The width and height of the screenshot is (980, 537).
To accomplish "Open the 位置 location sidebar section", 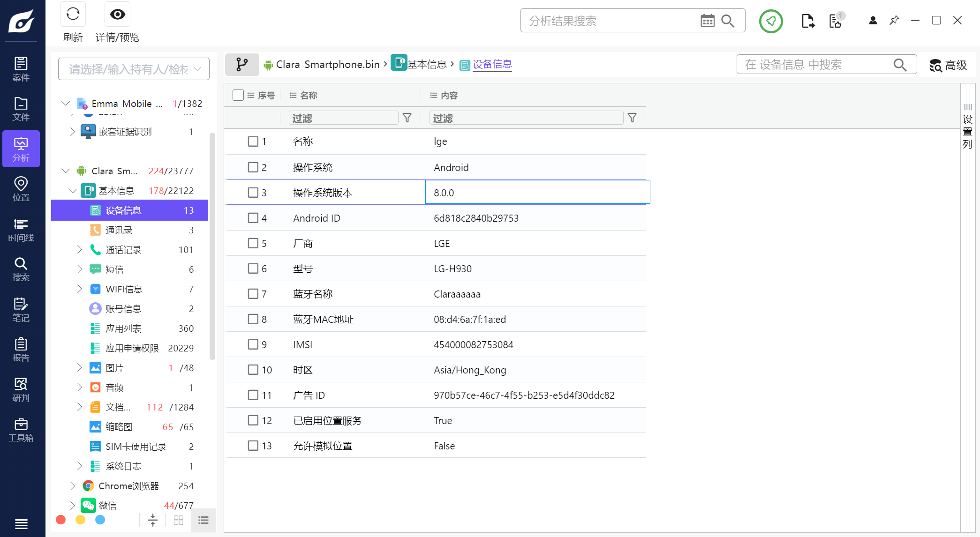I will coord(21,189).
